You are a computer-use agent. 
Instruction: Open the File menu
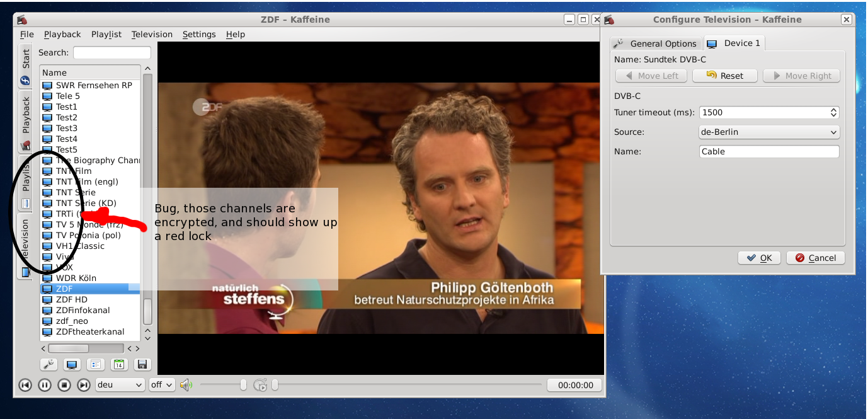(26, 34)
